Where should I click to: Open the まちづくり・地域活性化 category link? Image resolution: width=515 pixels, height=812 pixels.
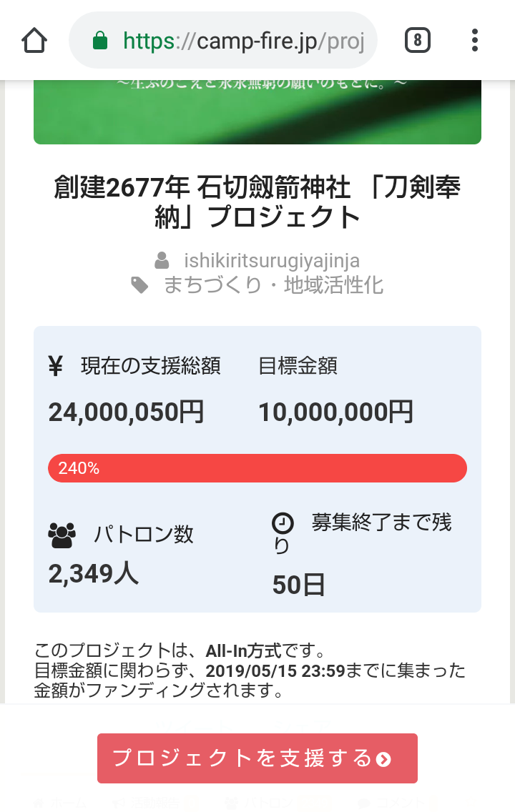coord(274,286)
